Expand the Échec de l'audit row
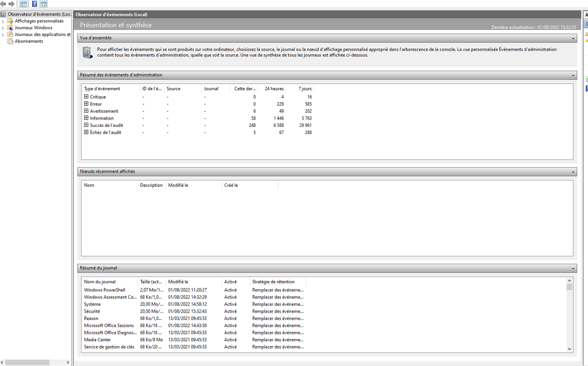Viewport: 588px width, 366px height. 86,132
